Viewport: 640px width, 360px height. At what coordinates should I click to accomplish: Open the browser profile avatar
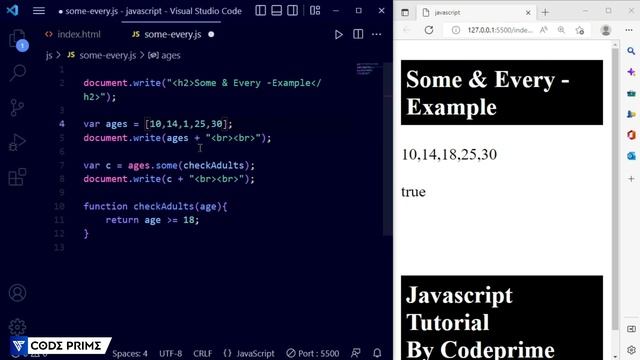click(606, 30)
